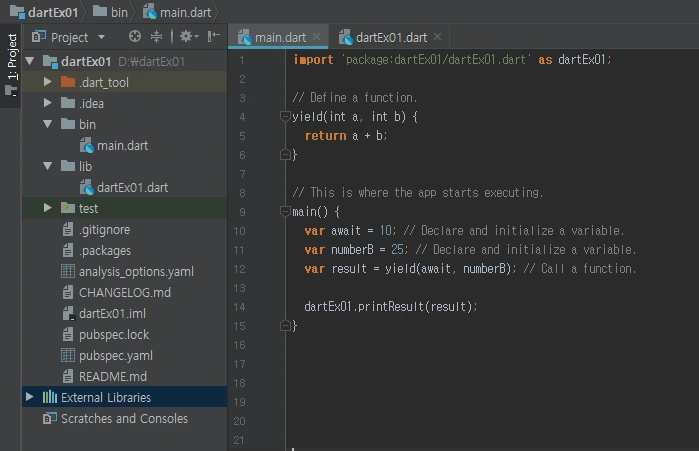Open the Project panel settings gear
This screenshot has height=451, width=699.
click(185, 37)
